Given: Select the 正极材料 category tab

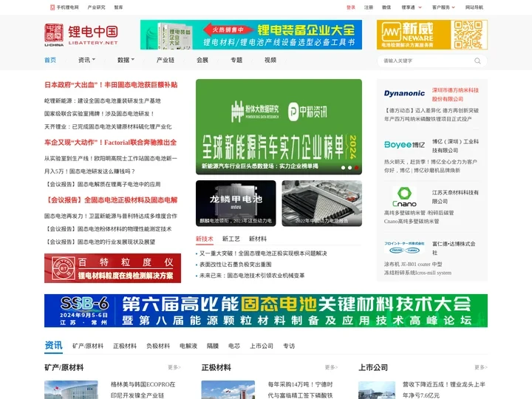Looking at the screenshot, I should pos(125,346).
